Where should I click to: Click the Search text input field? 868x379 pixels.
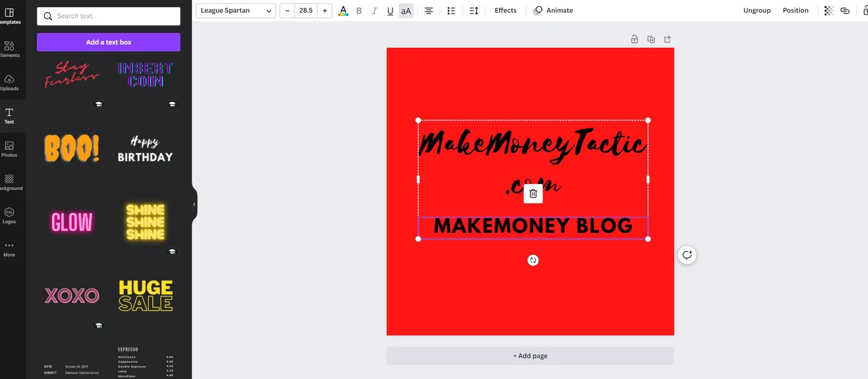click(108, 16)
